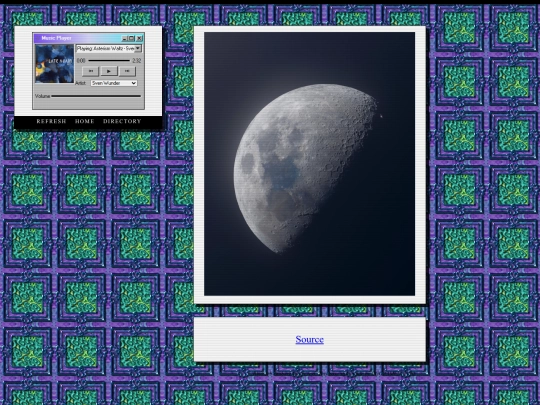Viewport: 540px width, 405px height.
Task: Close the Music Player window
Action: (139, 38)
